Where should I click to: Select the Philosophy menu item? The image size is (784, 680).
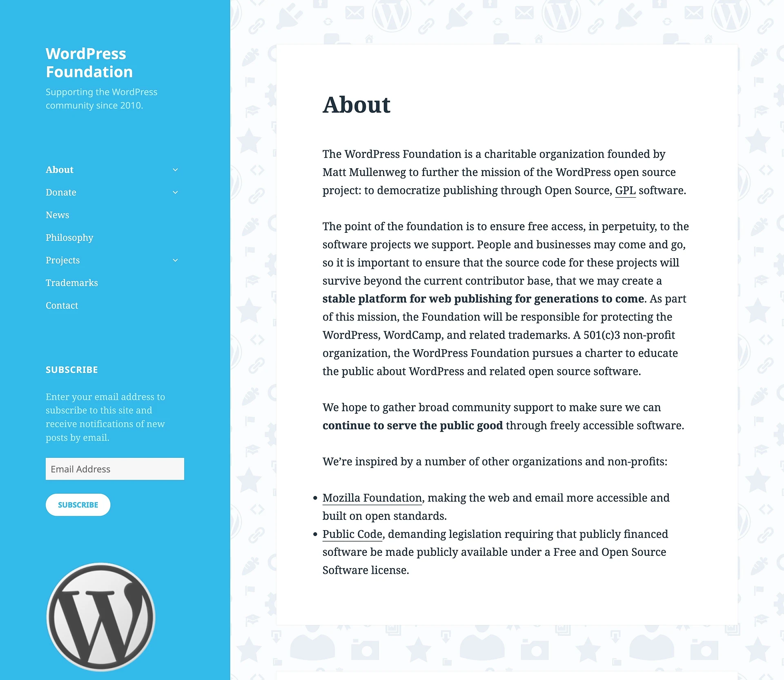69,237
